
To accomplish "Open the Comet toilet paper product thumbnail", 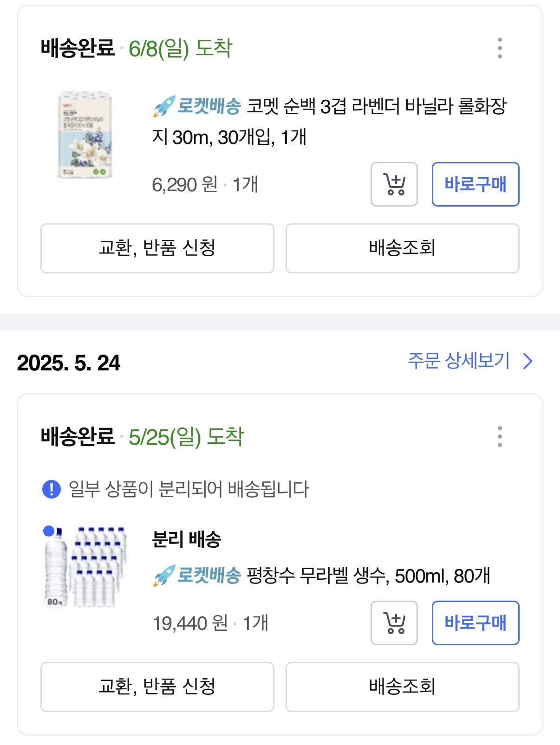I will 85,135.
